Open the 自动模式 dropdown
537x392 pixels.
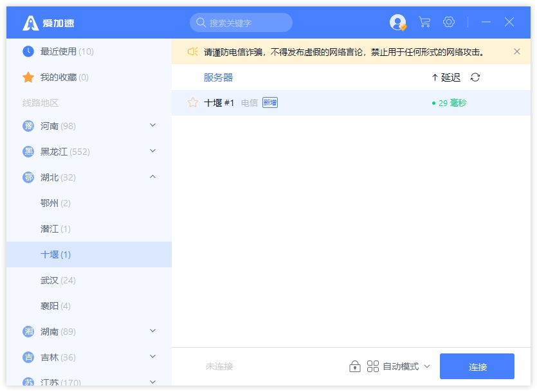[x=406, y=366]
